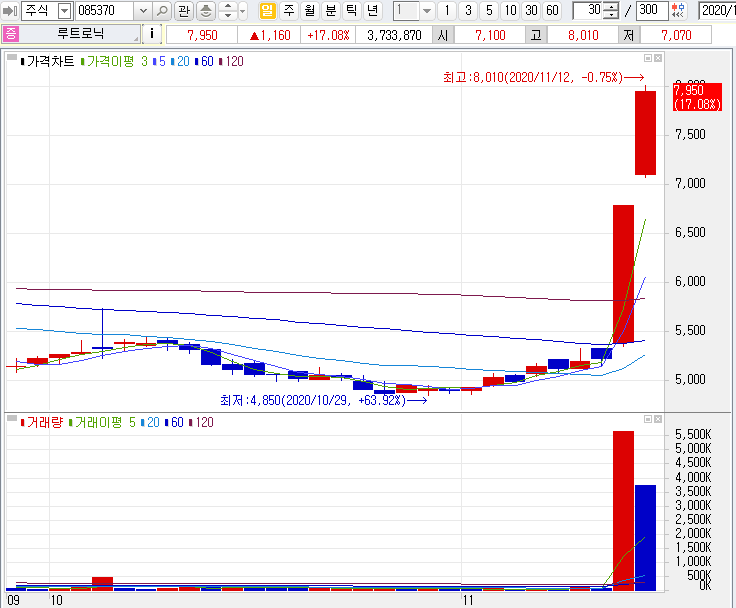Click the i stock information button
The image size is (736, 608).
(152, 34)
